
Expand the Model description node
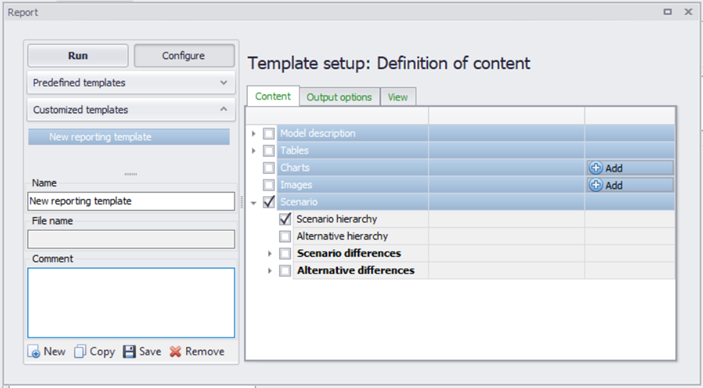[254, 134]
